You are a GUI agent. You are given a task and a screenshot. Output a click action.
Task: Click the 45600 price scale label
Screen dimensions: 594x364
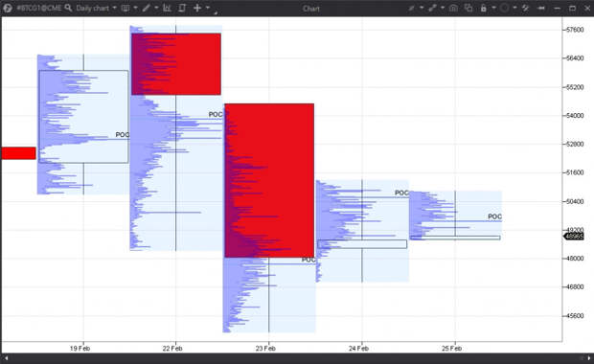[x=575, y=315]
